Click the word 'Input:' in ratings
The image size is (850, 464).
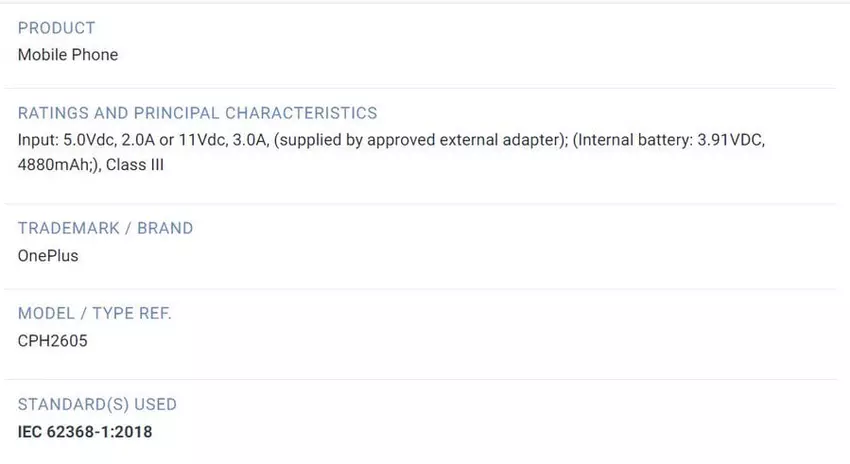tap(39, 140)
